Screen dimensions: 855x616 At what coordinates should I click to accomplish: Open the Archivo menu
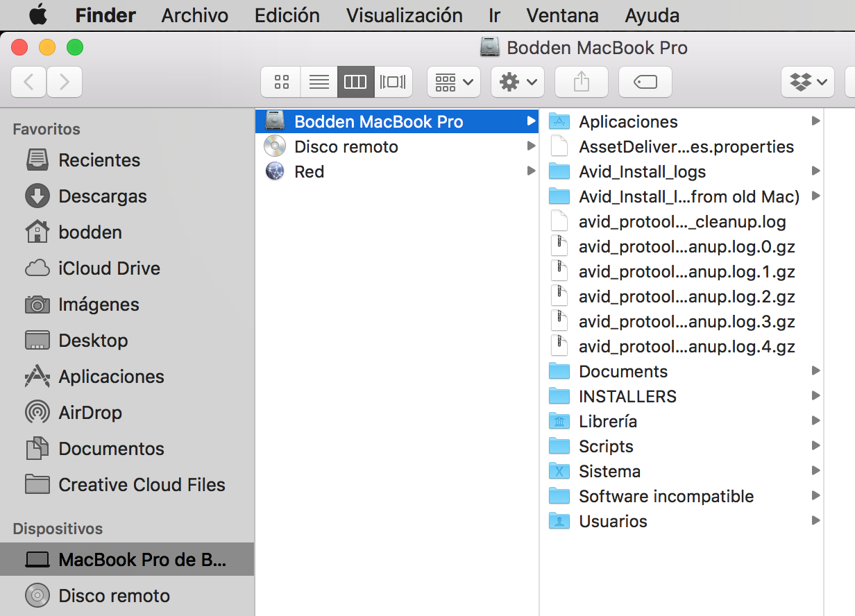click(195, 15)
